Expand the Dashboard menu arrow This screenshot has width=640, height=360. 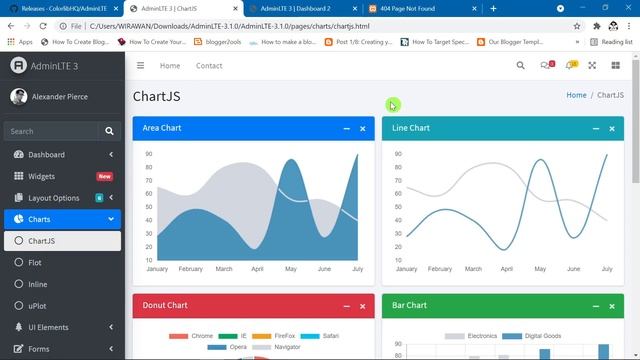111,154
